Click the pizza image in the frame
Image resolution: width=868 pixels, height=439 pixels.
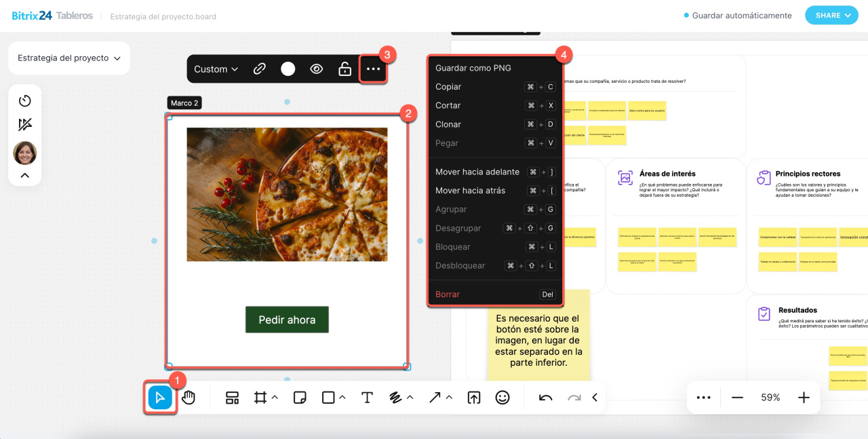click(287, 194)
